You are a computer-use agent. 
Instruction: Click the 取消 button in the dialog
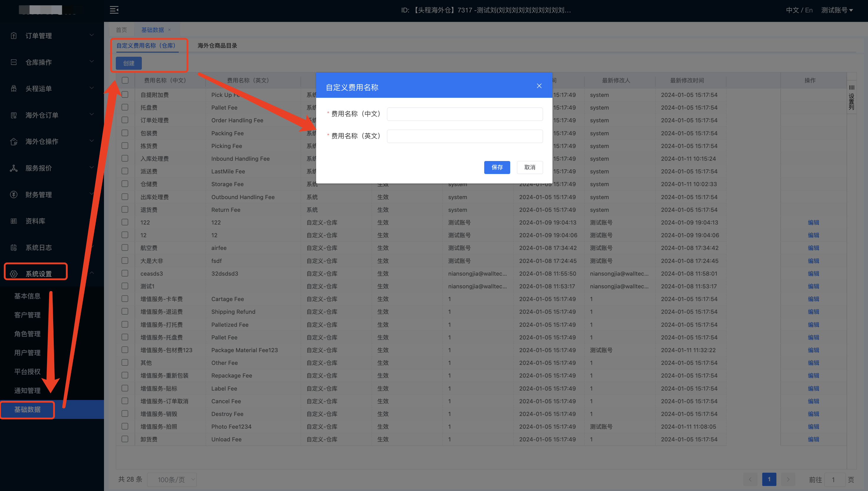coord(530,167)
